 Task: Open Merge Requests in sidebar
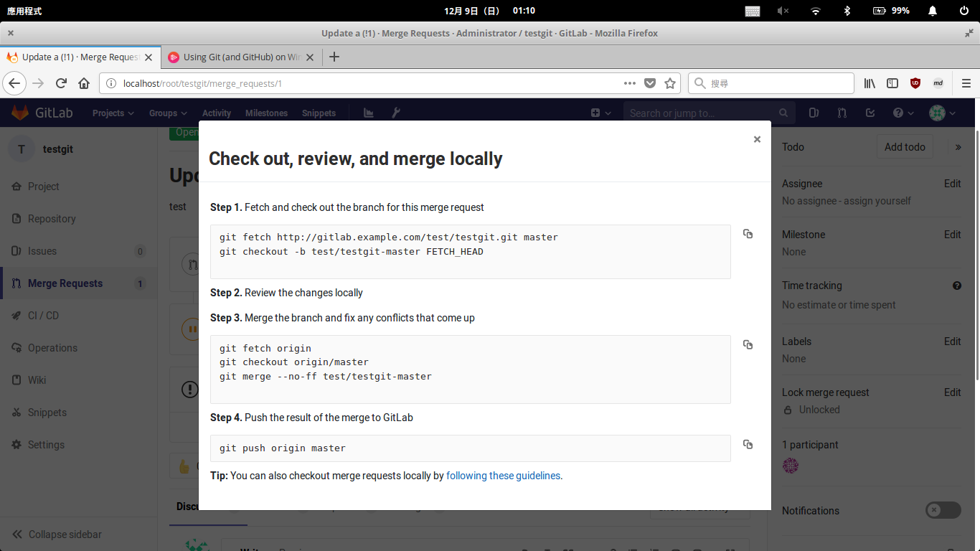65,283
